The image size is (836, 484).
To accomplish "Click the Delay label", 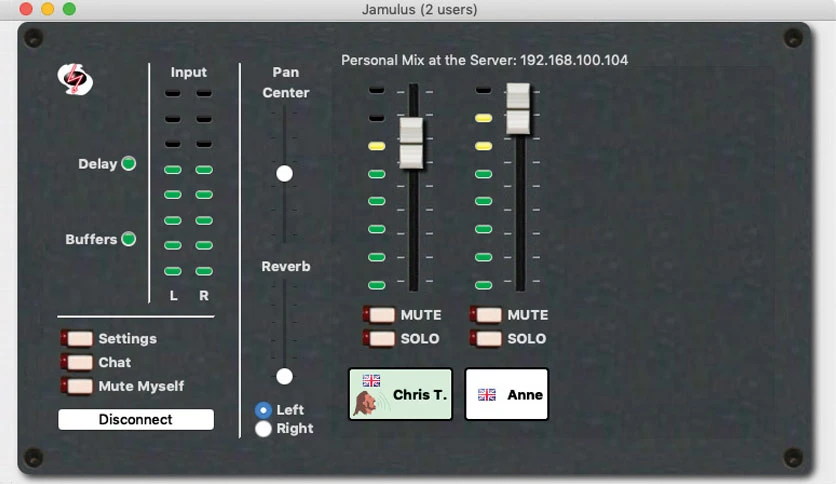I will (x=98, y=164).
